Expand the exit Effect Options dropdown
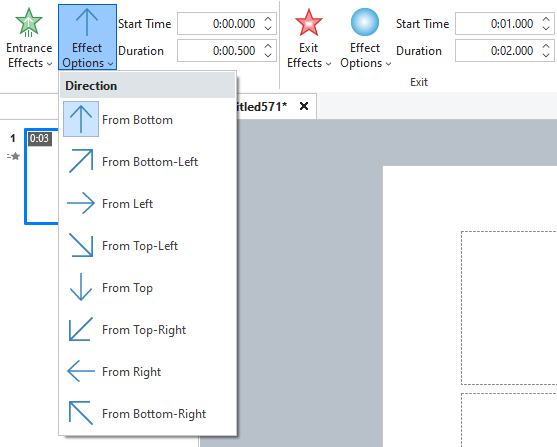This screenshot has height=447, width=557. pyautogui.click(x=365, y=38)
